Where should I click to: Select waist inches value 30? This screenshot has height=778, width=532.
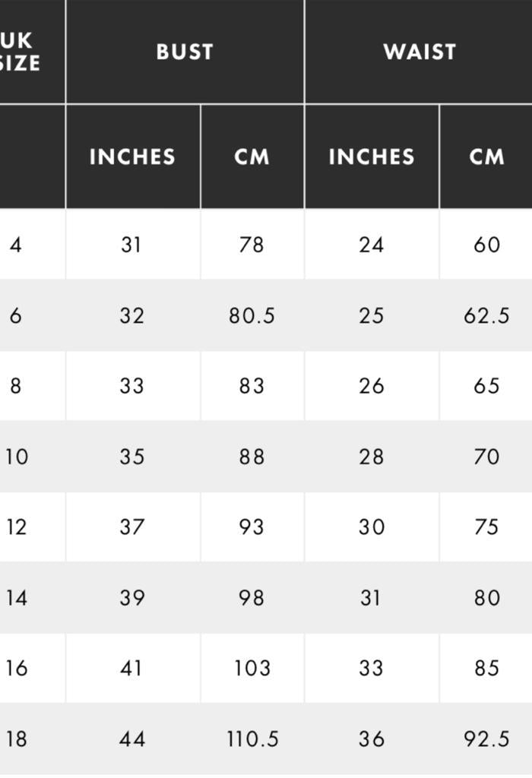(x=372, y=527)
